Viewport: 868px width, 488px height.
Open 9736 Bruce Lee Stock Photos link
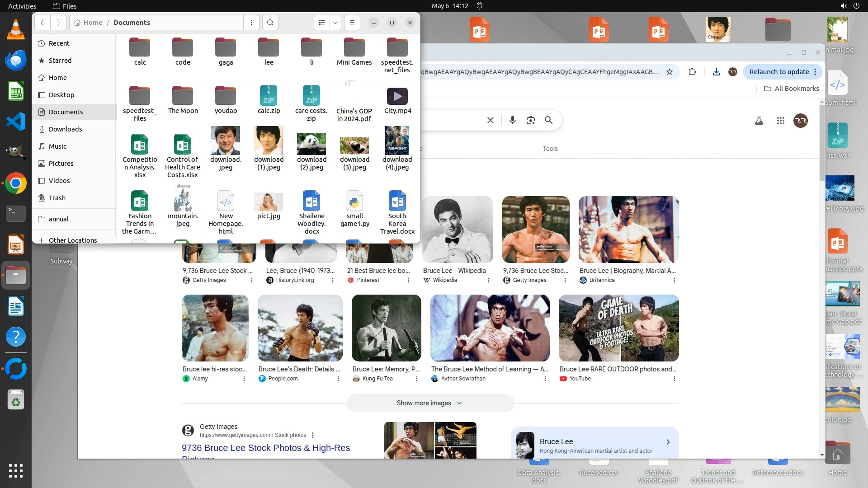266,448
